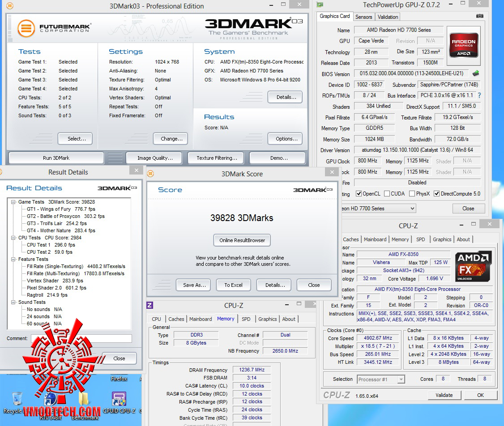Viewport: 504px width, 426px height.
Task: Click the DRAM Frequency 1236.7 MHz value
Action: click(x=252, y=370)
